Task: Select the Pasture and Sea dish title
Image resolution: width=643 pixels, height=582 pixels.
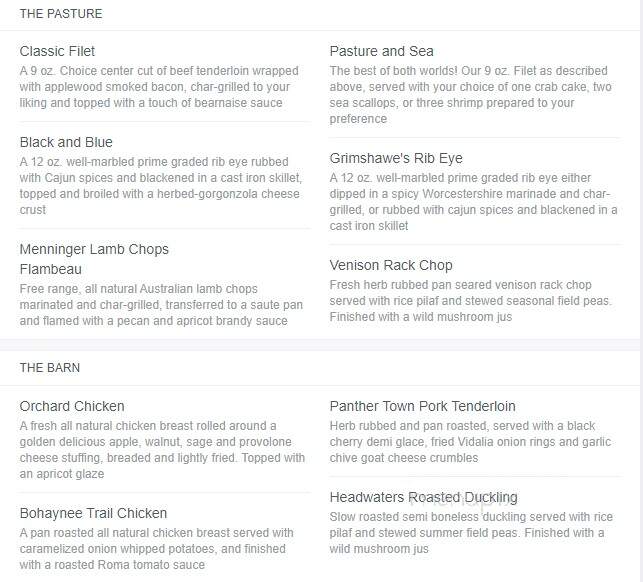Action: [x=381, y=51]
